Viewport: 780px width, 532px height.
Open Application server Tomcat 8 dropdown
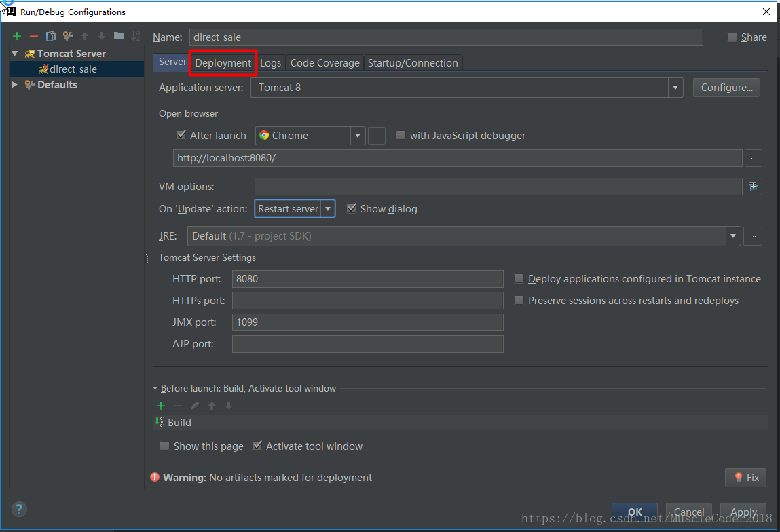click(675, 88)
